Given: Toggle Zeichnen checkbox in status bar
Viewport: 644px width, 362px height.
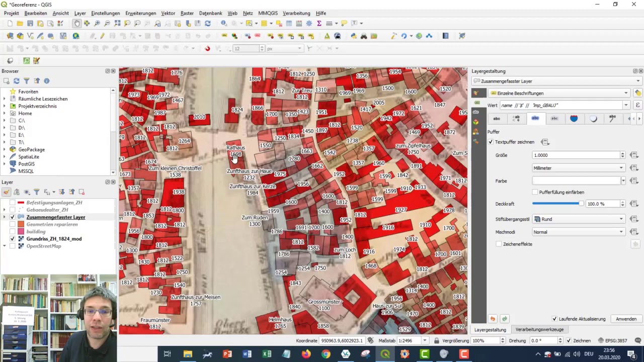Looking at the screenshot, I should (x=569, y=340).
